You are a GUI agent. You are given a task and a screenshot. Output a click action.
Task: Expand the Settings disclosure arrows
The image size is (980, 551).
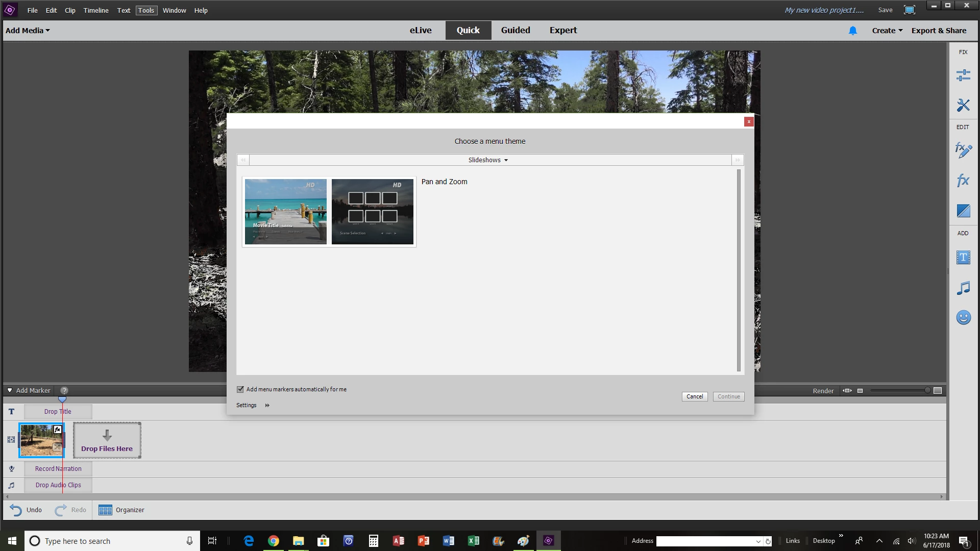(x=267, y=406)
